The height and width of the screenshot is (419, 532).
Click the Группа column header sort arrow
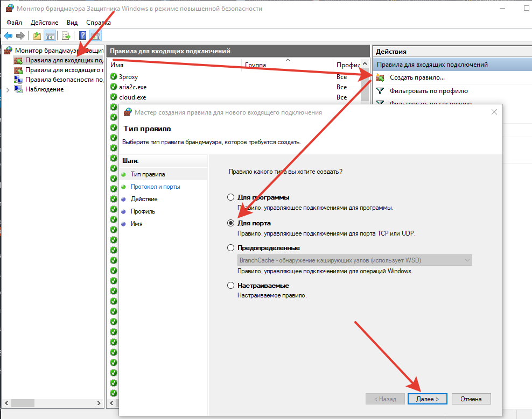(288, 60)
